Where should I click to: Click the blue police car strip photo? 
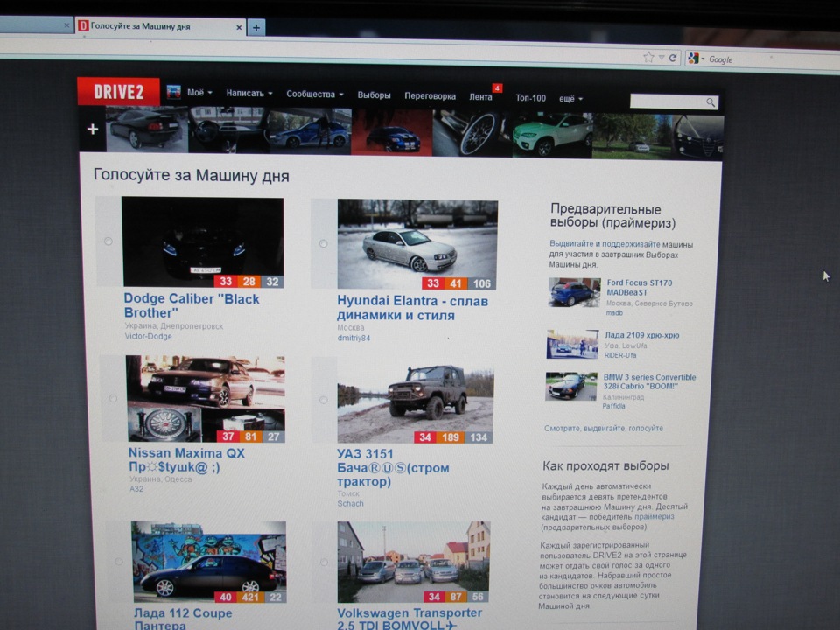[x=310, y=131]
